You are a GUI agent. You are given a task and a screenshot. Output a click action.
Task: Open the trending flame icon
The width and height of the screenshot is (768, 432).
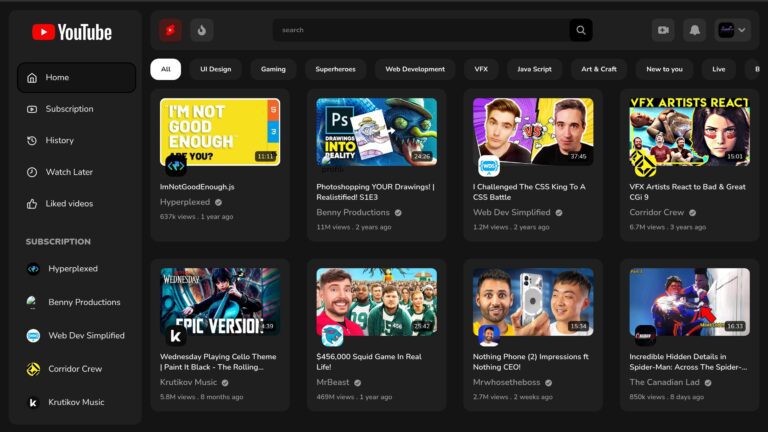202,30
